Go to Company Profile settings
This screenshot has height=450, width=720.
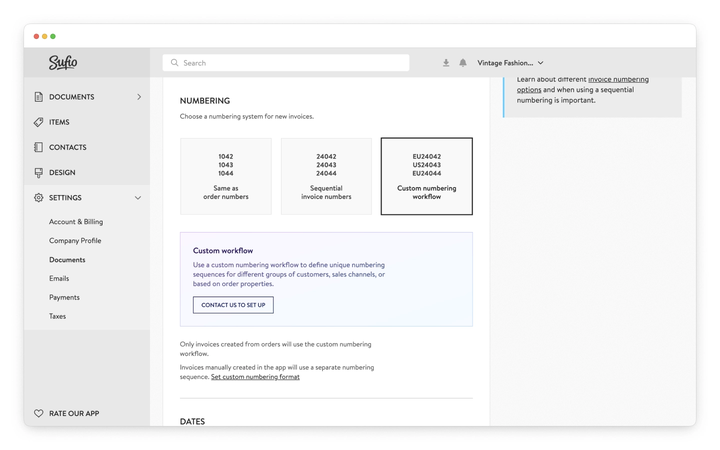(x=75, y=241)
